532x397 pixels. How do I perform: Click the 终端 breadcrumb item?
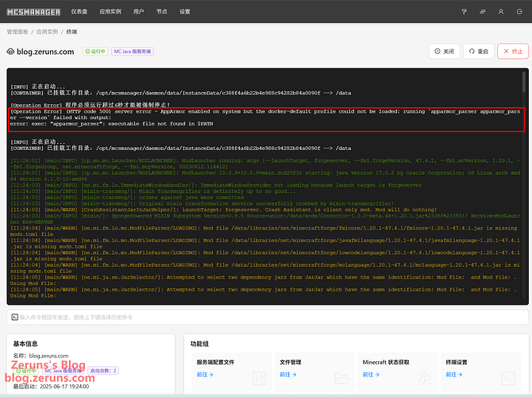click(x=71, y=32)
